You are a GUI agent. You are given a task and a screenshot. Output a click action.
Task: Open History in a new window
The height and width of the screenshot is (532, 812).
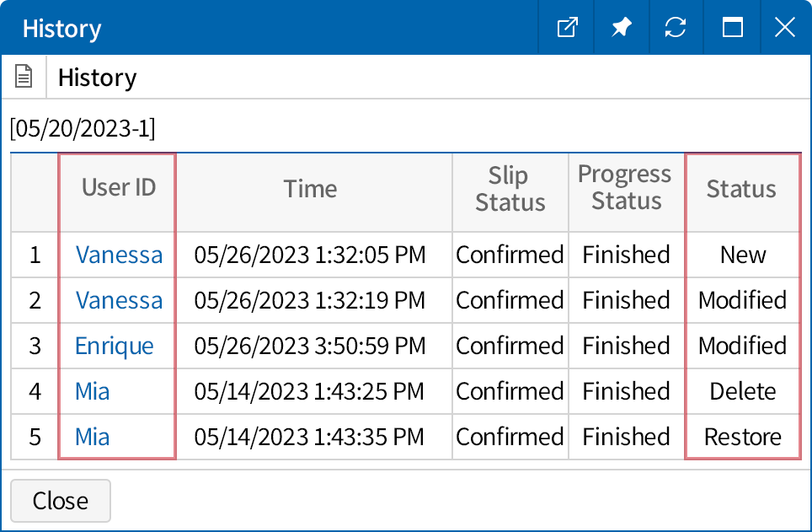coord(568,28)
